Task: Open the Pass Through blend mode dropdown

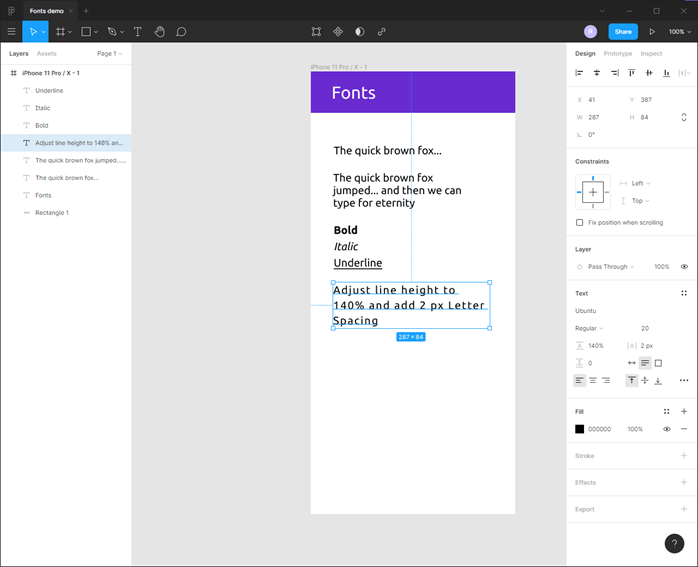Action: point(611,267)
